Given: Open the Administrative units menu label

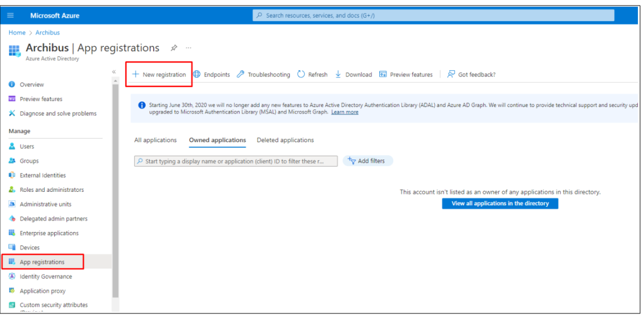Looking at the screenshot, I should tap(46, 204).
